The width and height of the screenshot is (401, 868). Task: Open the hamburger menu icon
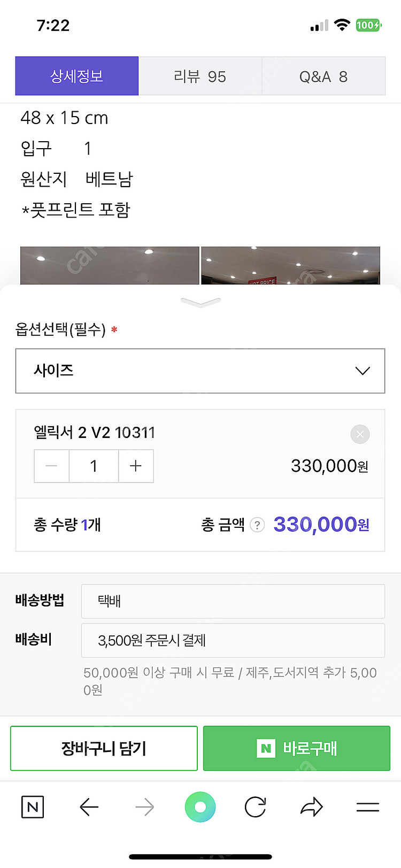(x=368, y=807)
